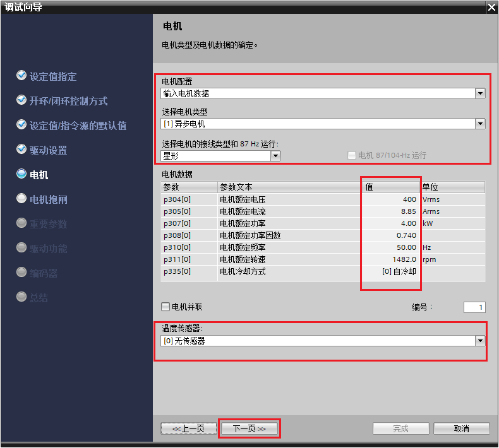Toggle the 电机 87/104-Hz 运行 checkbox
Screen dimensions: 499x448
[352, 155]
